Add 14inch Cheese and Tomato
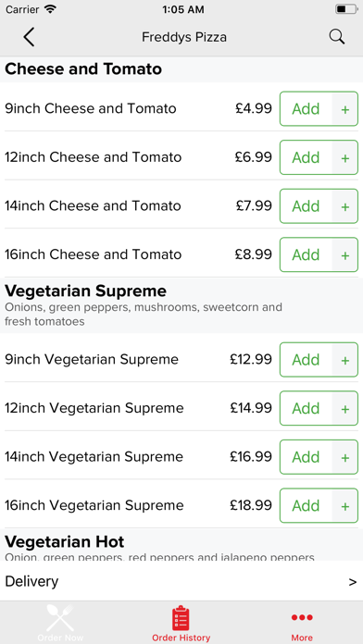 [x=306, y=206]
